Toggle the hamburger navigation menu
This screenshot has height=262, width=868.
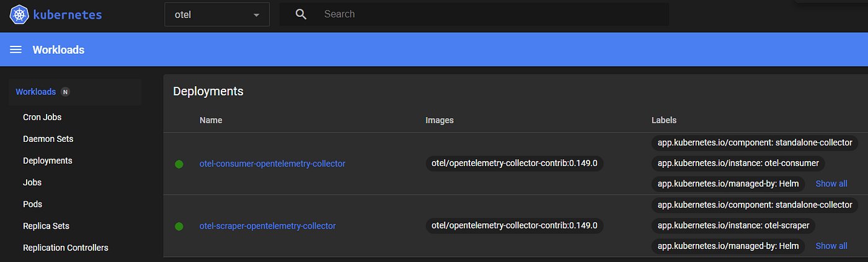click(16, 50)
